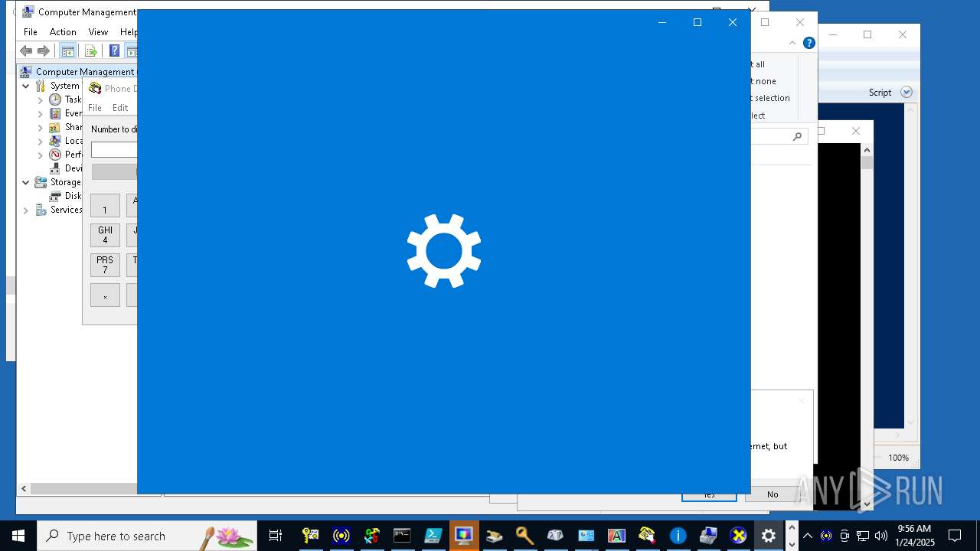
Task: Click 100% zoom value in PowerShell ISE
Action: [x=899, y=458]
